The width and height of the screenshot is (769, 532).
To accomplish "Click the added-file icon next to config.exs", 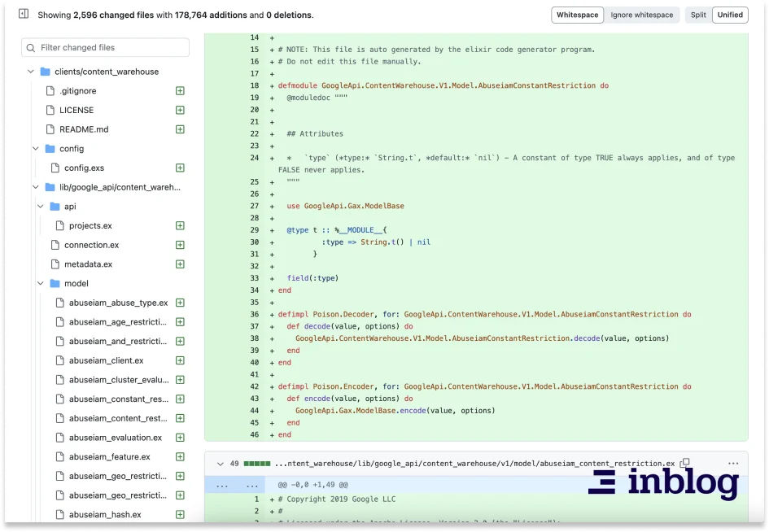I will click(180, 168).
